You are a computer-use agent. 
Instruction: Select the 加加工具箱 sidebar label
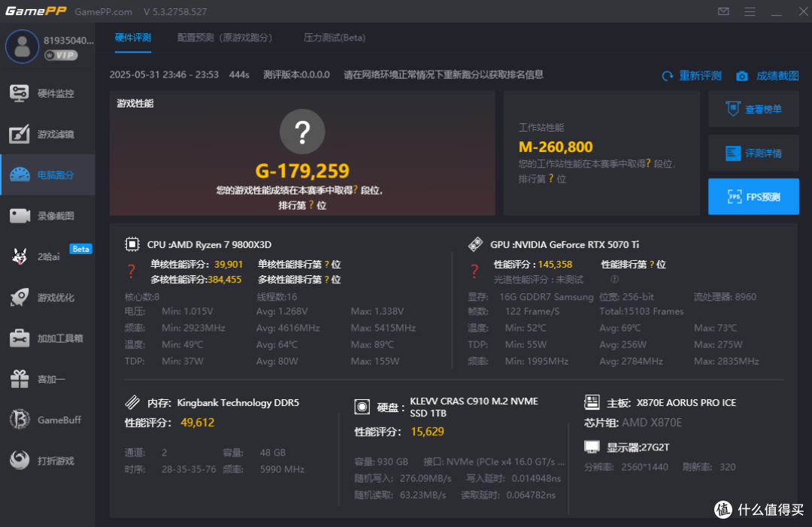pyautogui.click(x=60, y=338)
